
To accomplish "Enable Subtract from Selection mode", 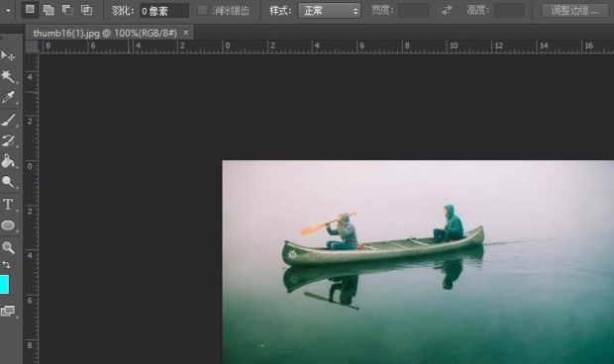I will coord(67,10).
